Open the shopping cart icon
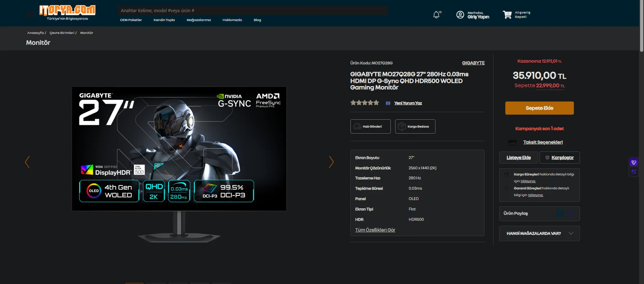 [507, 15]
